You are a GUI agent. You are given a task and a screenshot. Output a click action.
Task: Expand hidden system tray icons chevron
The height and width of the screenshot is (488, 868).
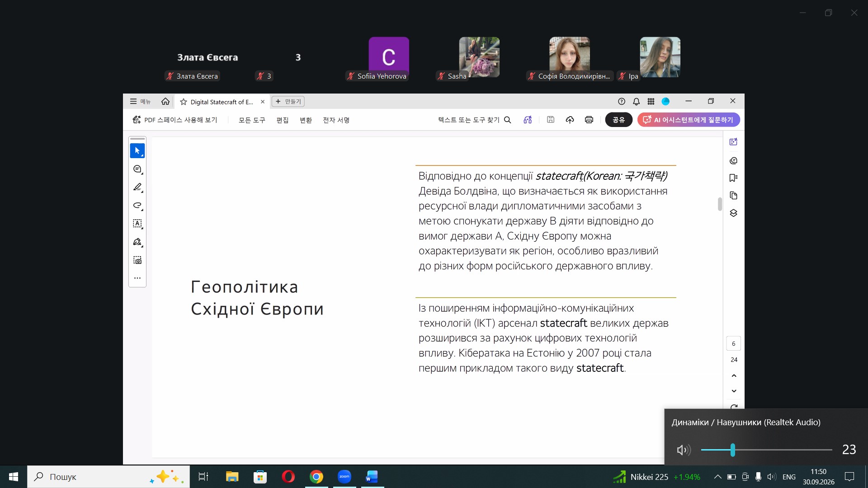(717, 477)
